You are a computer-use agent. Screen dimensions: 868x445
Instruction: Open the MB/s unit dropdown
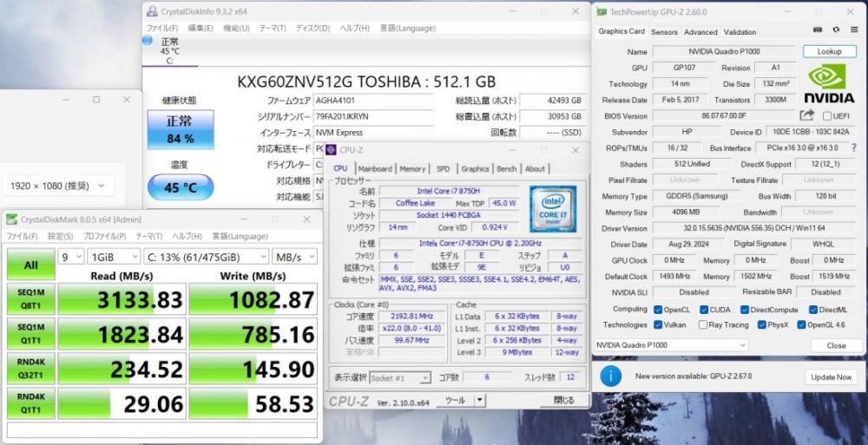point(294,257)
